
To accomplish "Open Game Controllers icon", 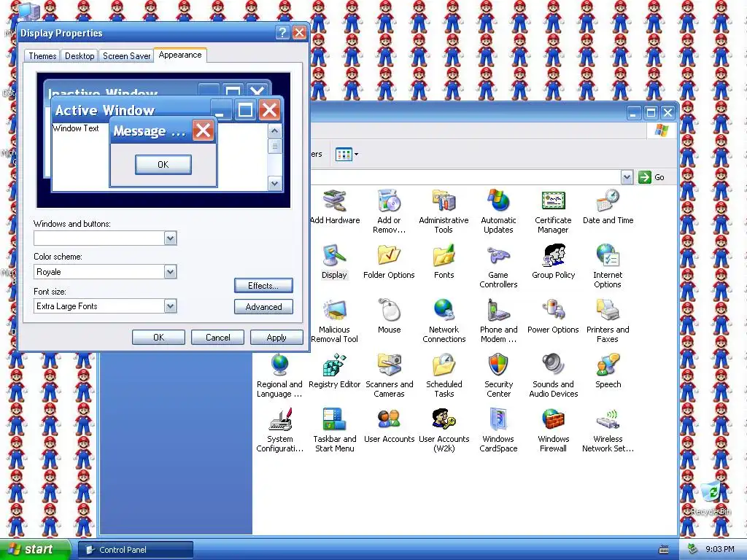I will [x=498, y=266].
